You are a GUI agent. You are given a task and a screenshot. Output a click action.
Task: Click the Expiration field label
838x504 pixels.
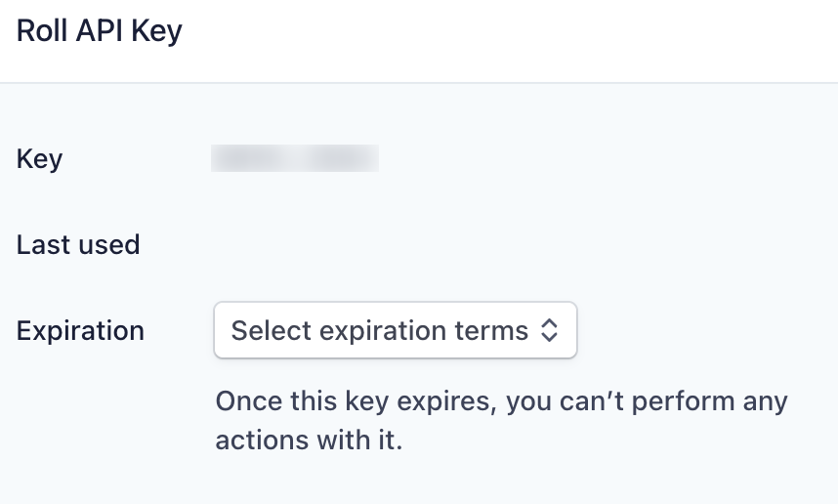pyautogui.click(x=80, y=331)
